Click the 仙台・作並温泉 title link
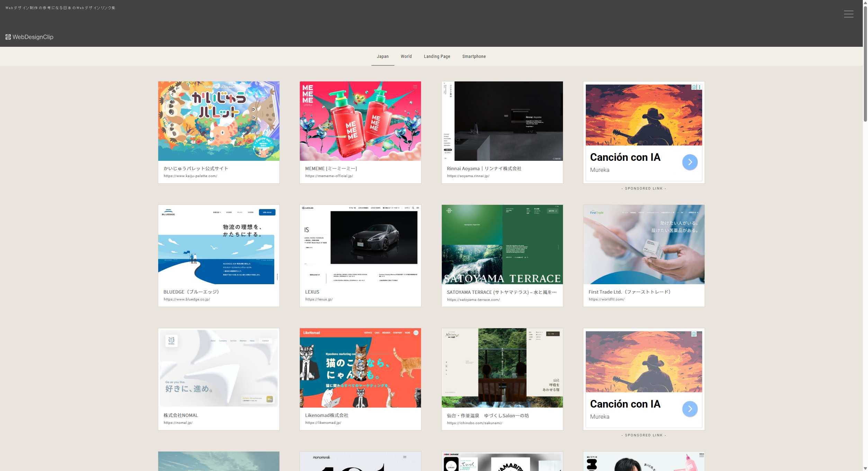The width and height of the screenshot is (868, 471). click(487, 416)
